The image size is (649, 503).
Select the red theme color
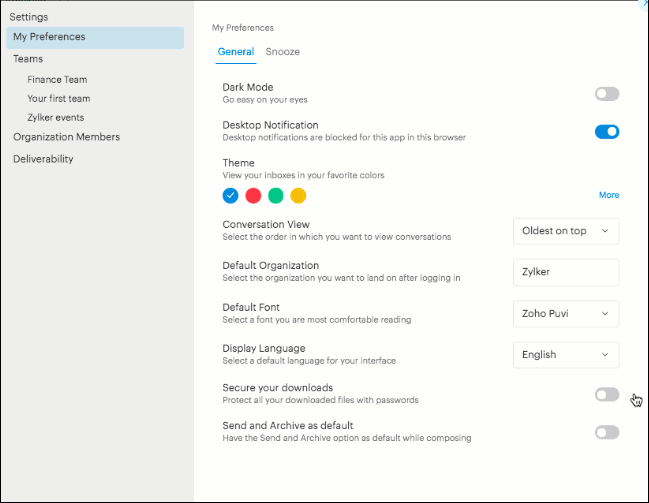(253, 195)
